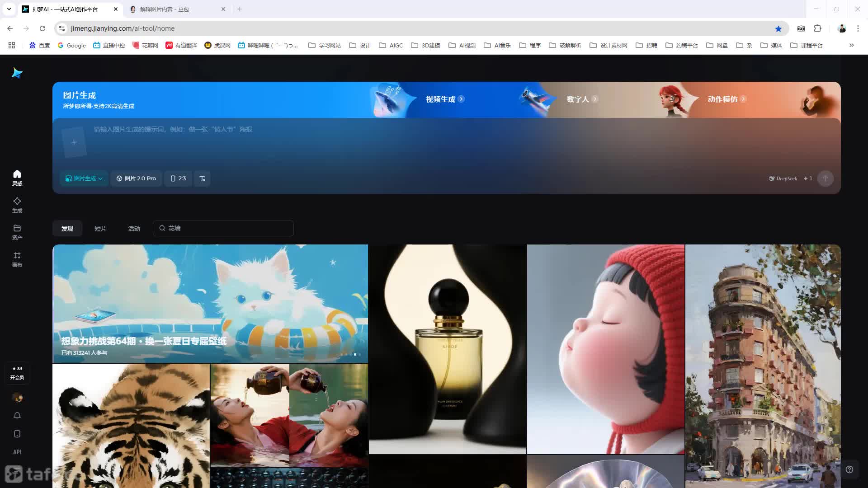The image size is (868, 488).
Task: Open the 花瓣网 bookmark
Action: tap(145, 45)
